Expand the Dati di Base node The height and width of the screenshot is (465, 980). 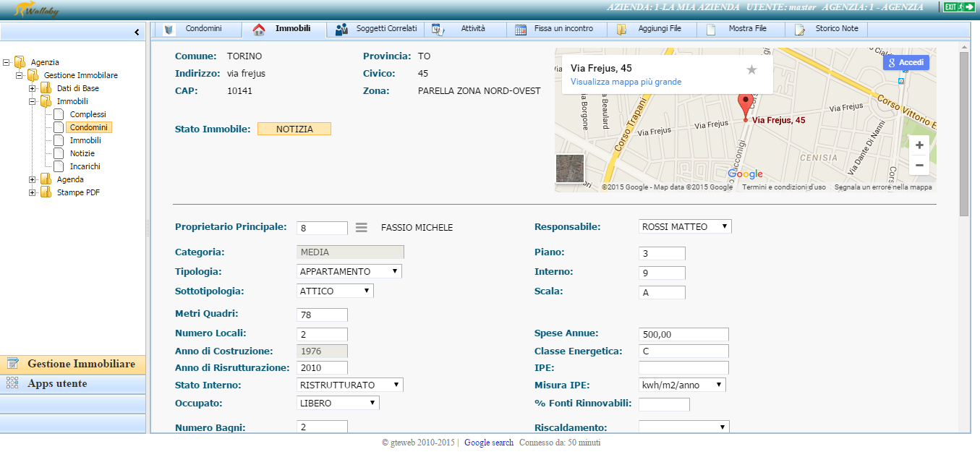pos(33,88)
